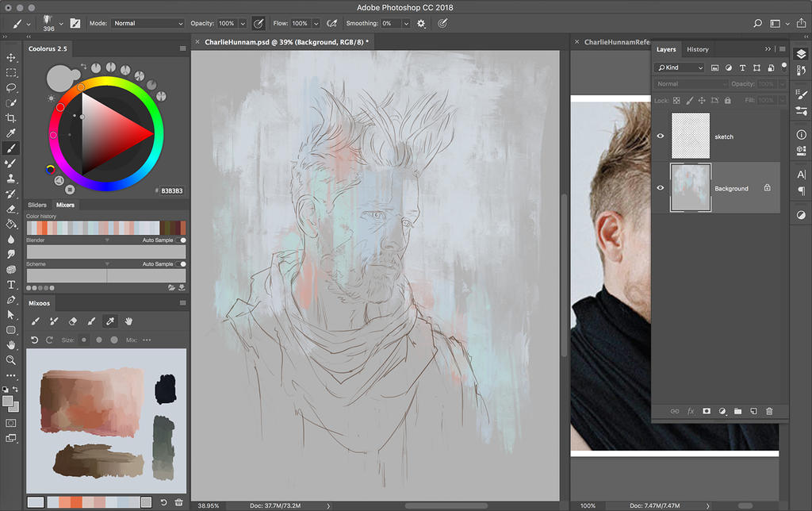Screen dimensions: 812x511
Task: Switch to the History tab
Action: [x=697, y=49]
